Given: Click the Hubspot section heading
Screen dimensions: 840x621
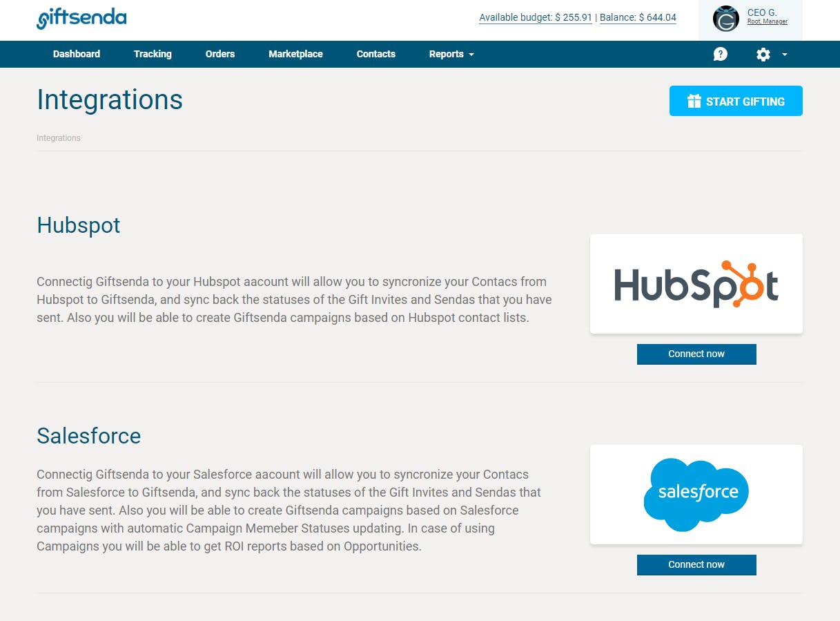Looking at the screenshot, I should pos(79,225).
